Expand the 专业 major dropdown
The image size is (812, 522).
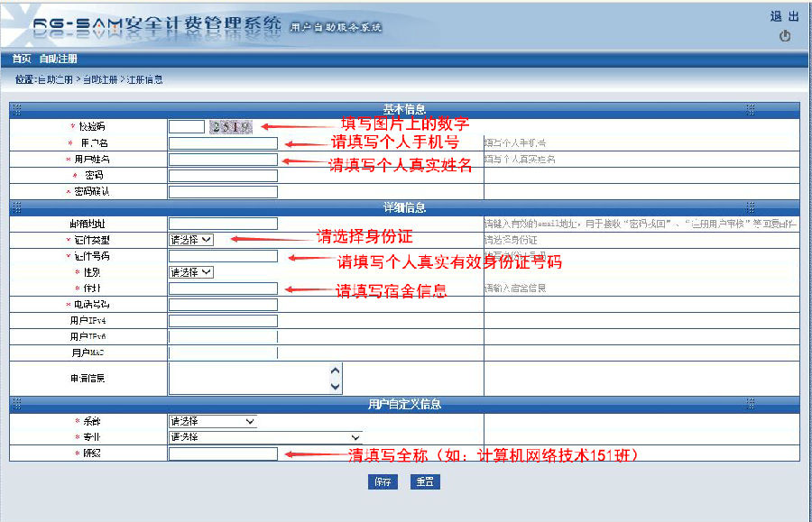click(265, 437)
